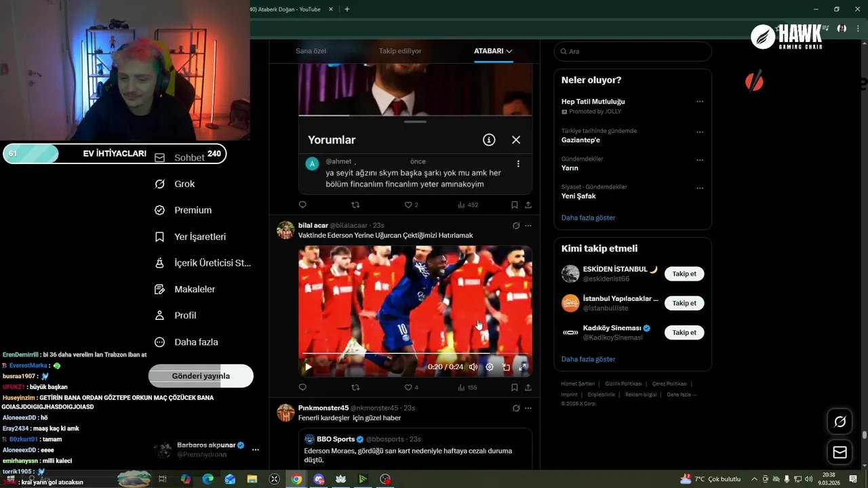The image size is (868, 488).
Task: Open Chrome from the taskbar
Action: [x=296, y=479]
